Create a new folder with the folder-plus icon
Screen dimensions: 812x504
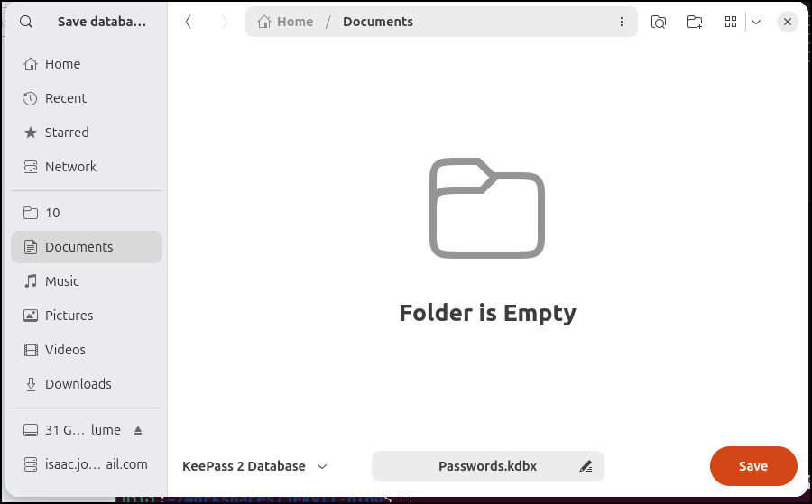(695, 22)
